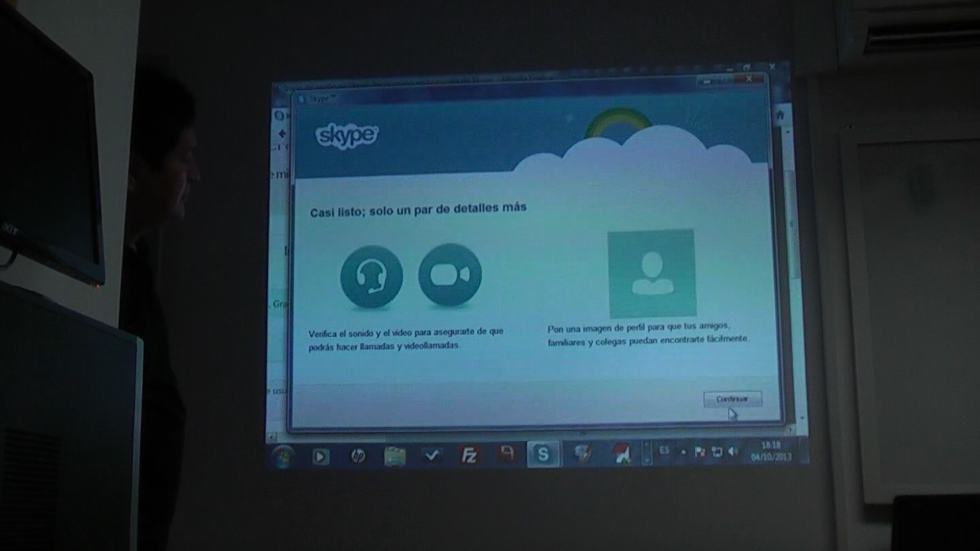980x551 pixels.
Task: Open the media player taskbar icon
Action: click(x=321, y=456)
